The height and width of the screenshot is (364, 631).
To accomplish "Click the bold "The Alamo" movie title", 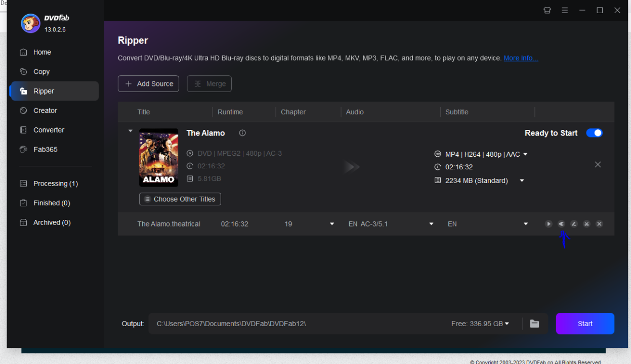I will pyautogui.click(x=205, y=133).
